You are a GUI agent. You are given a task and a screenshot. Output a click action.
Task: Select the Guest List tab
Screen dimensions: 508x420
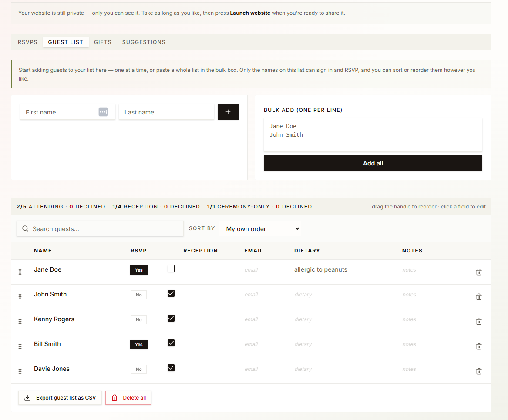(x=66, y=42)
